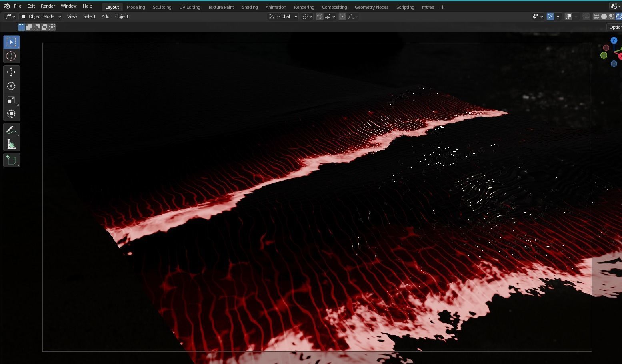The height and width of the screenshot is (364, 622).
Task: Choose the Move tool
Action: (x=11, y=72)
